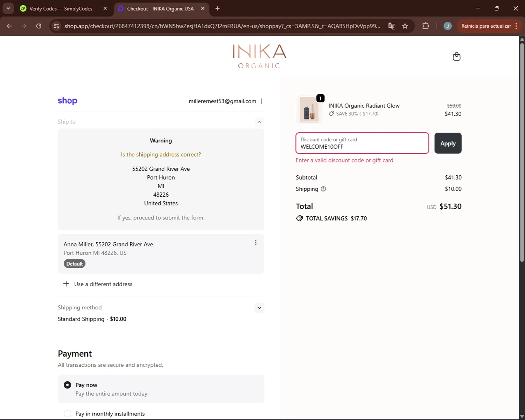The height and width of the screenshot is (420, 525).
Task: Click the Warning heading in shipping box
Action: click(161, 140)
